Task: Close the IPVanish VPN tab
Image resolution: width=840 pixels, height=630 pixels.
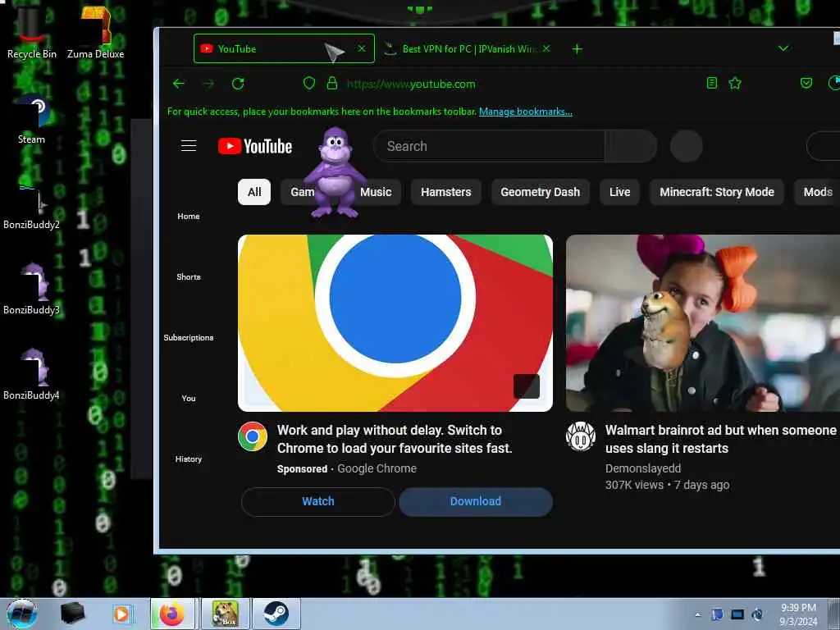Action: 546,48
